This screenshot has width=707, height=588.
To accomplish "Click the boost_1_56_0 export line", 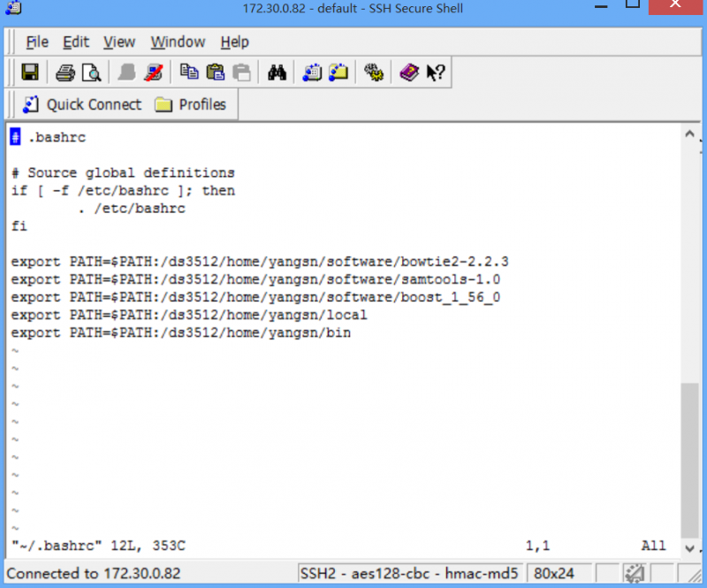I will 255,297.
